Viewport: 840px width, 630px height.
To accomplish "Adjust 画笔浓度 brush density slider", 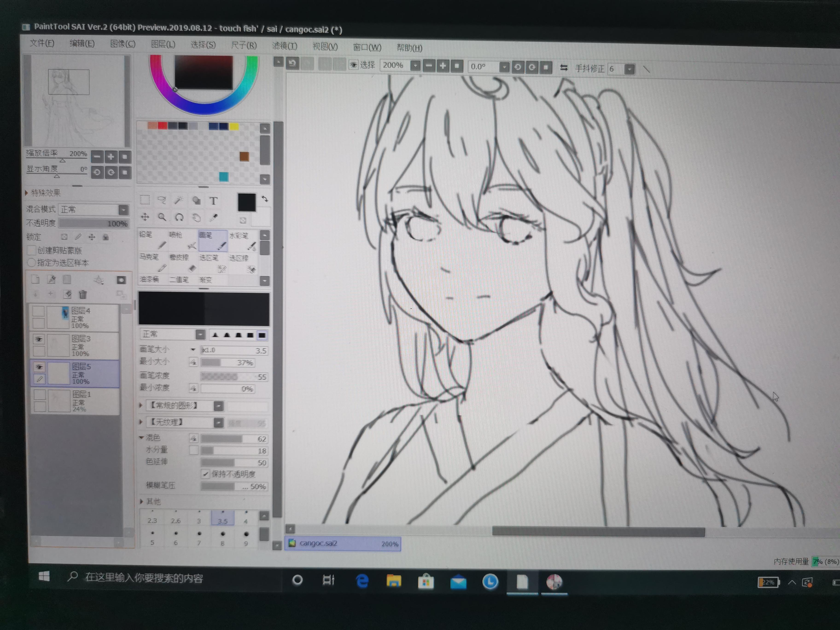I will [x=234, y=377].
